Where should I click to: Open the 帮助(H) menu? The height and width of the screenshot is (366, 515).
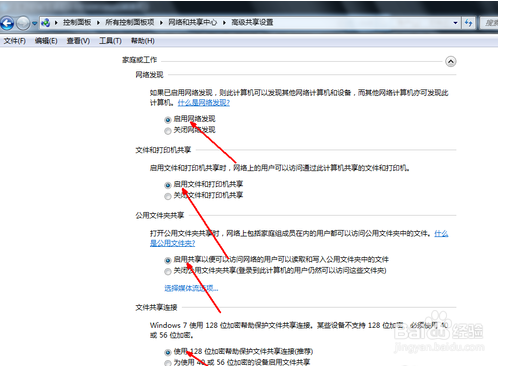pyautogui.click(x=142, y=41)
